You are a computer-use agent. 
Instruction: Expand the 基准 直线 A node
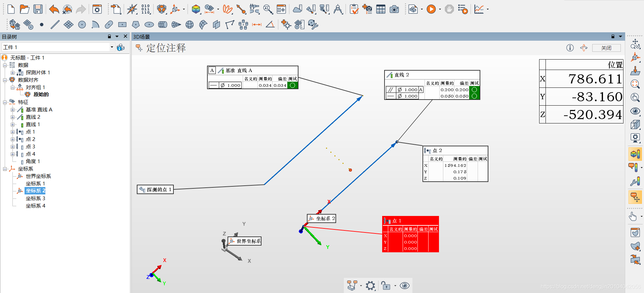coord(12,110)
